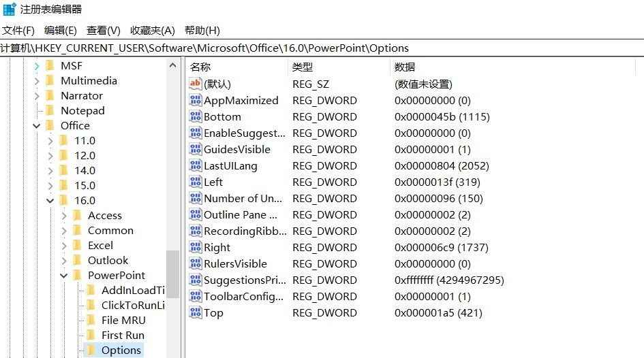Click the tree pane scrollbar thumb
This screenshot has width=644, height=358.
(x=173, y=274)
